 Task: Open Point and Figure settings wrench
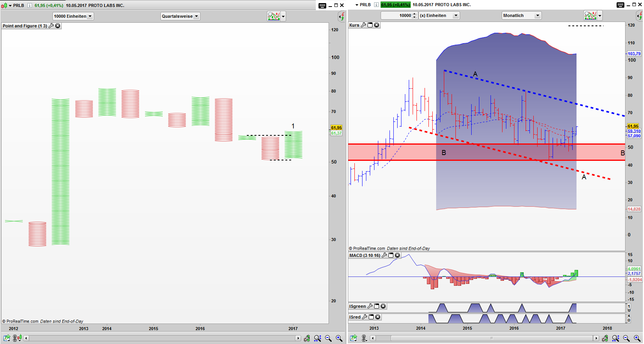(x=51, y=26)
